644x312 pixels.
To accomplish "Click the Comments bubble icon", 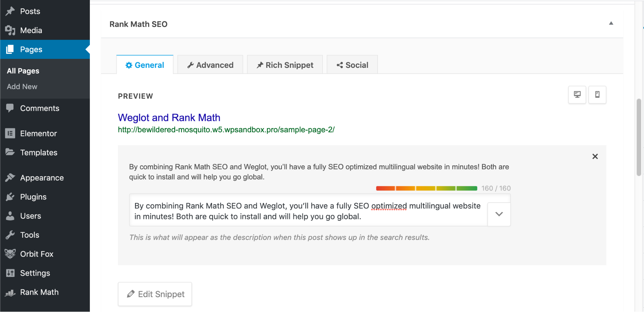I will click(10, 108).
